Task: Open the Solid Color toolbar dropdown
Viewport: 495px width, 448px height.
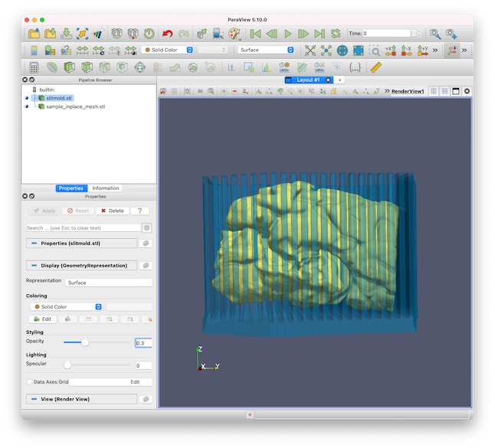Action: click(167, 50)
